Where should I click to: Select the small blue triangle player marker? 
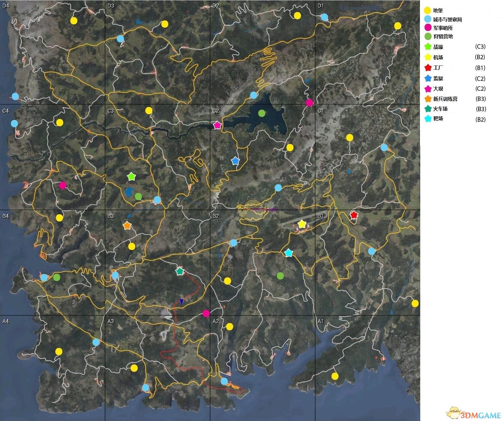point(181,301)
